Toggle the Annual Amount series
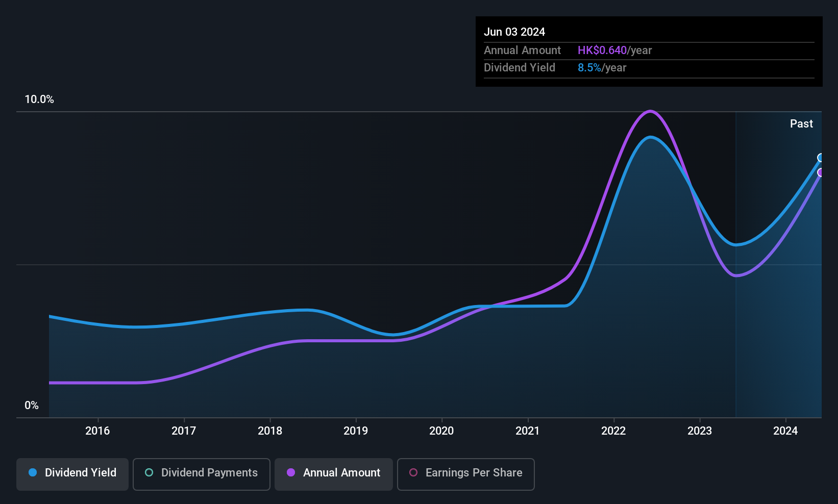838x504 pixels. click(x=334, y=474)
